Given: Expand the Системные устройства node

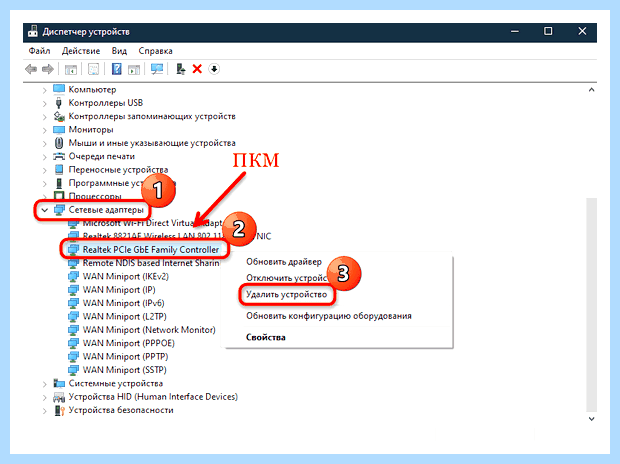Looking at the screenshot, I should point(45,384).
